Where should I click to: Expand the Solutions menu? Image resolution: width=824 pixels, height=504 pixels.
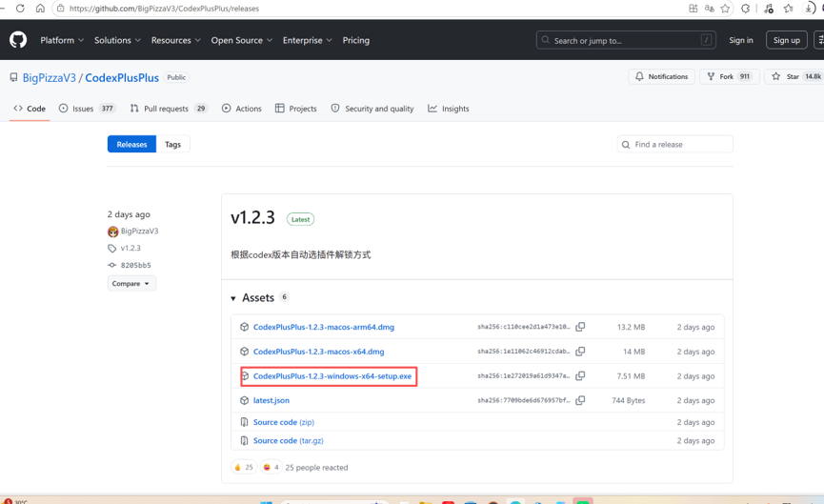(x=117, y=40)
